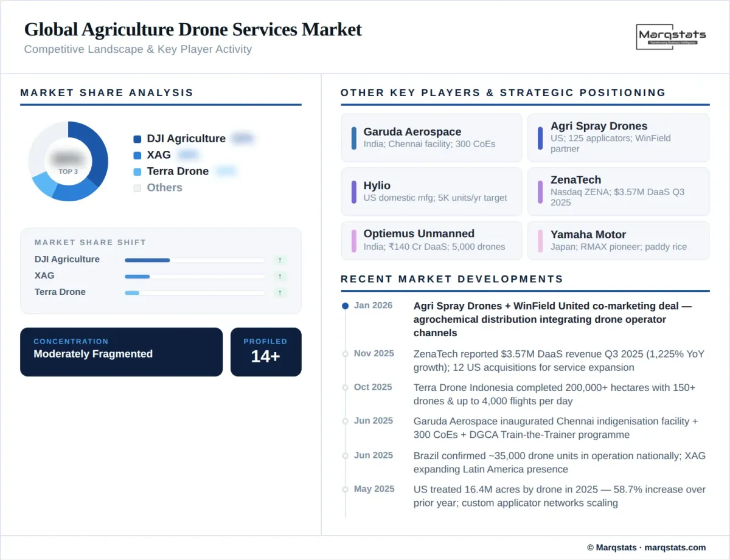This screenshot has height=560, width=730.
Task: Click US treated 16.4M acres text
Action: tap(560, 496)
